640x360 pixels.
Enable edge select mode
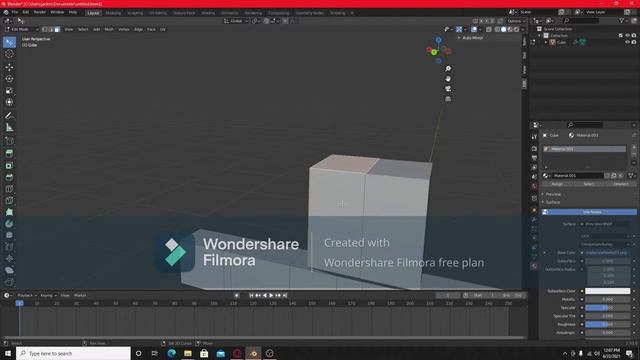coord(51,29)
